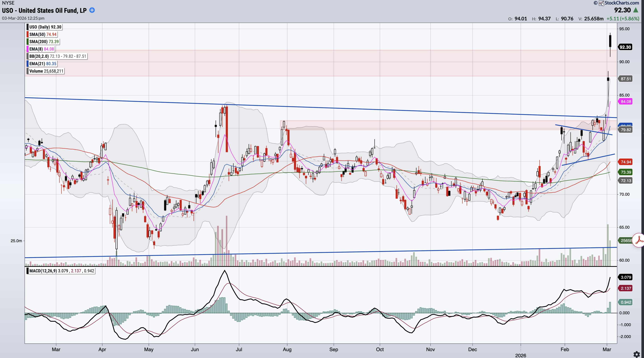Click the green up-triangle price change indicator
The image size is (644, 358).
(x=636, y=10)
